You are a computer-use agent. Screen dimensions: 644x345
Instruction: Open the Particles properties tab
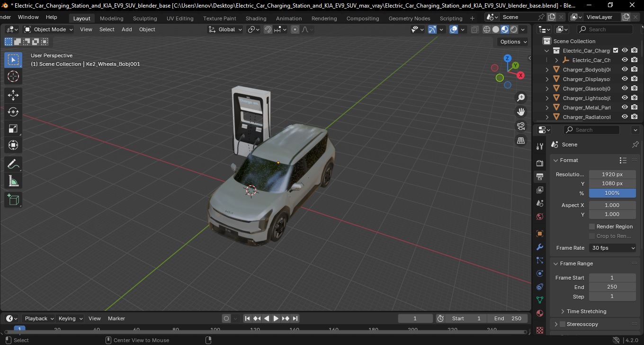point(540,260)
